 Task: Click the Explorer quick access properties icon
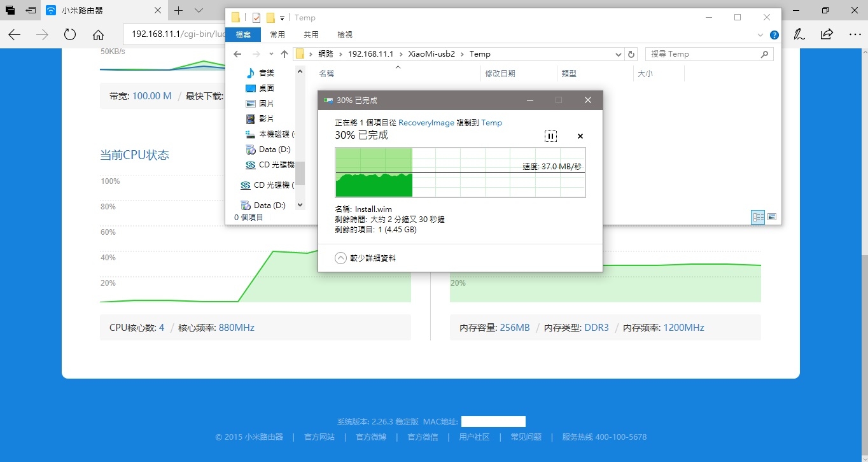256,18
